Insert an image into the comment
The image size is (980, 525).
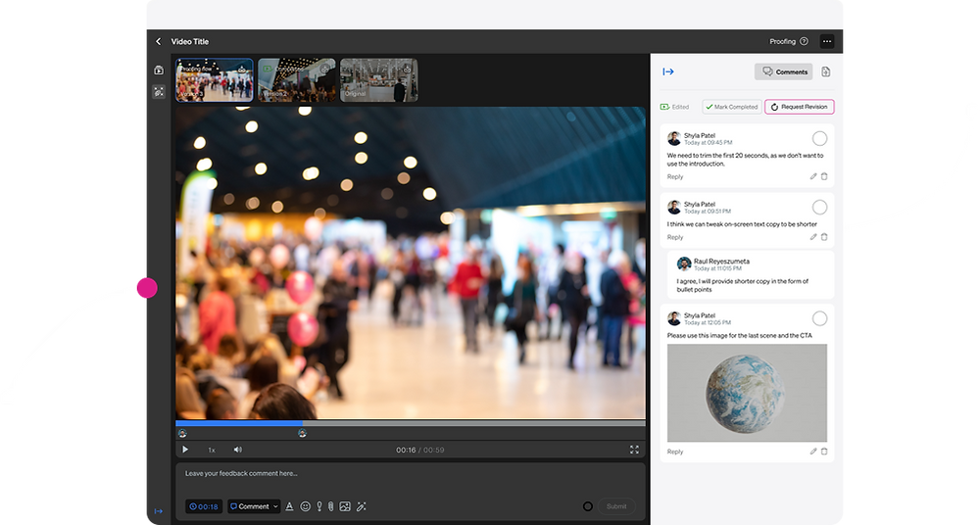pos(345,506)
